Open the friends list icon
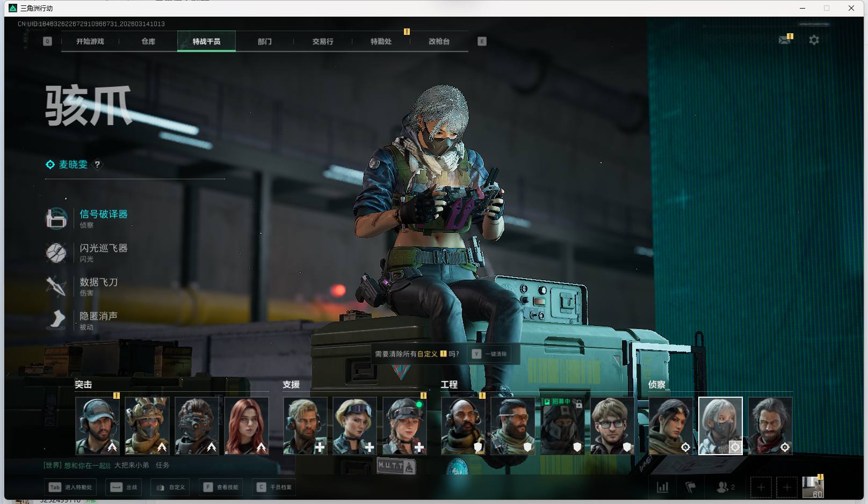868x504 pixels. click(724, 487)
